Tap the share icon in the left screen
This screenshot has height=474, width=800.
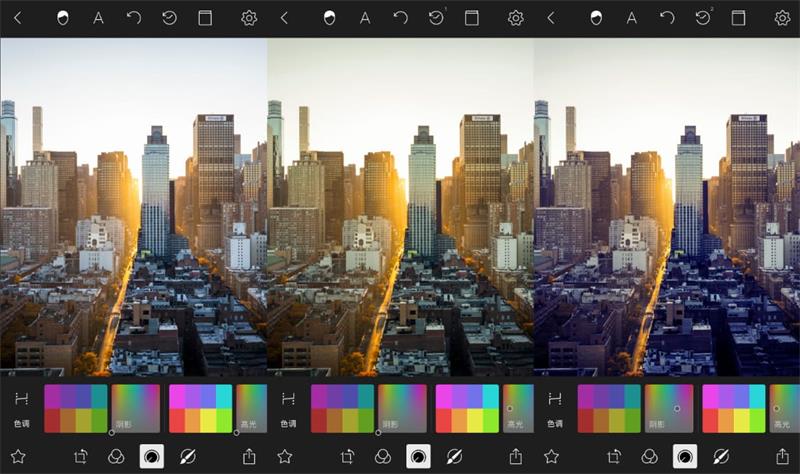pos(249,456)
